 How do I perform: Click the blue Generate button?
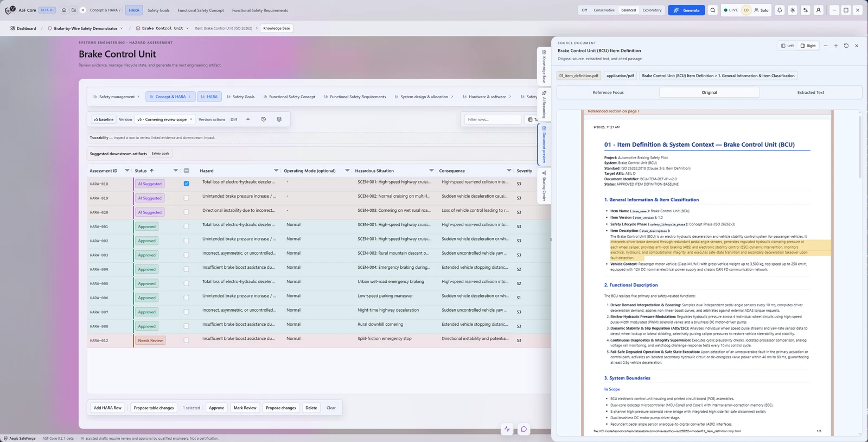pos(686,10)
